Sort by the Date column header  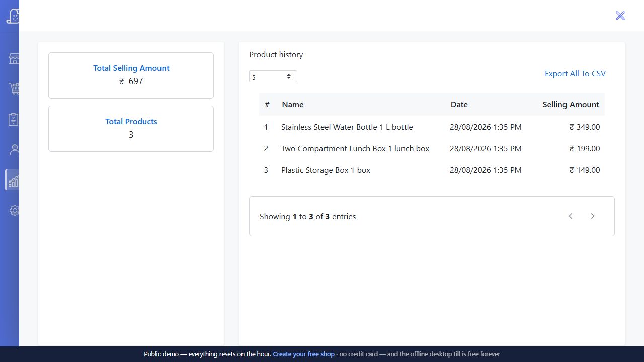pos(459,105)
